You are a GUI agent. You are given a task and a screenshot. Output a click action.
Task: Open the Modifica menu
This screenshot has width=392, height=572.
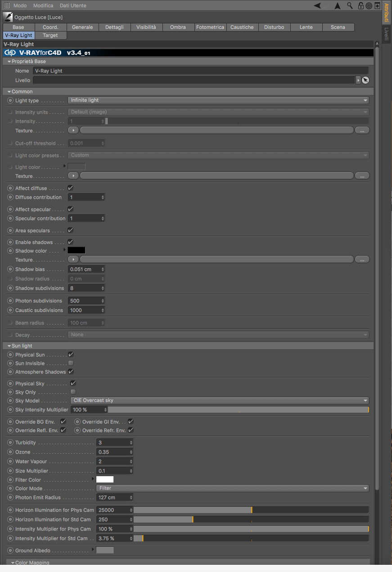pos(43,5)
